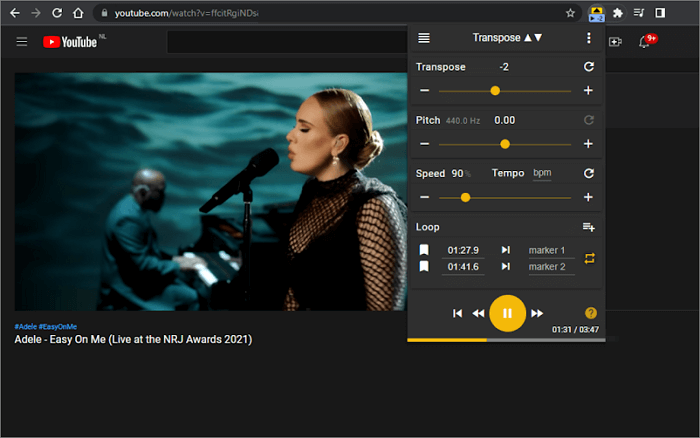Open the YouTube guide sidebar menu

(22, 42)
